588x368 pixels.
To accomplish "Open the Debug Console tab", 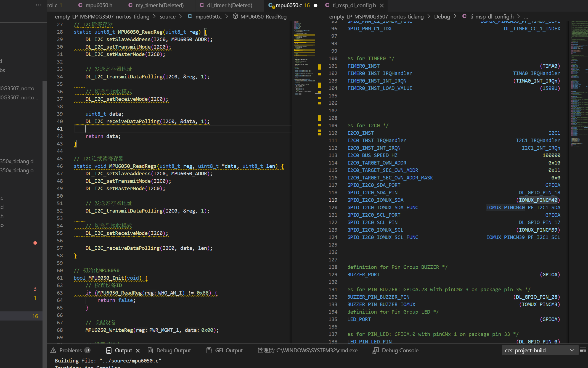I will pos(400,350).
